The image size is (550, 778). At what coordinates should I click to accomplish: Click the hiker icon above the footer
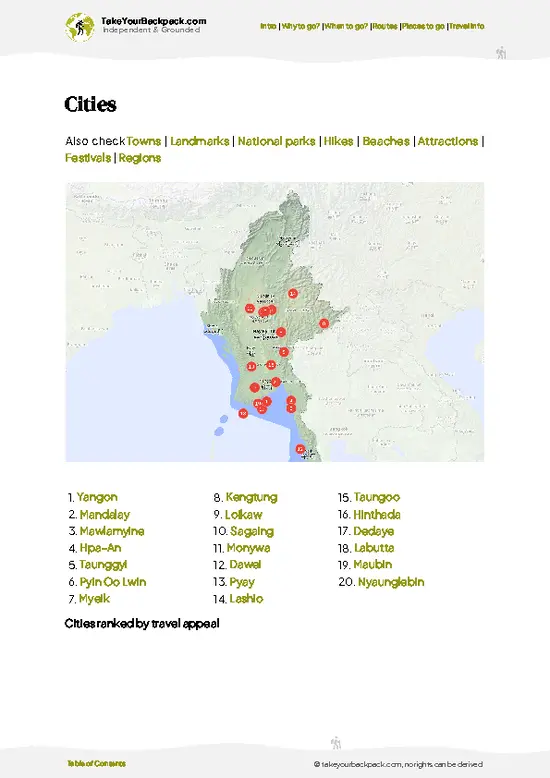point(336,742)
